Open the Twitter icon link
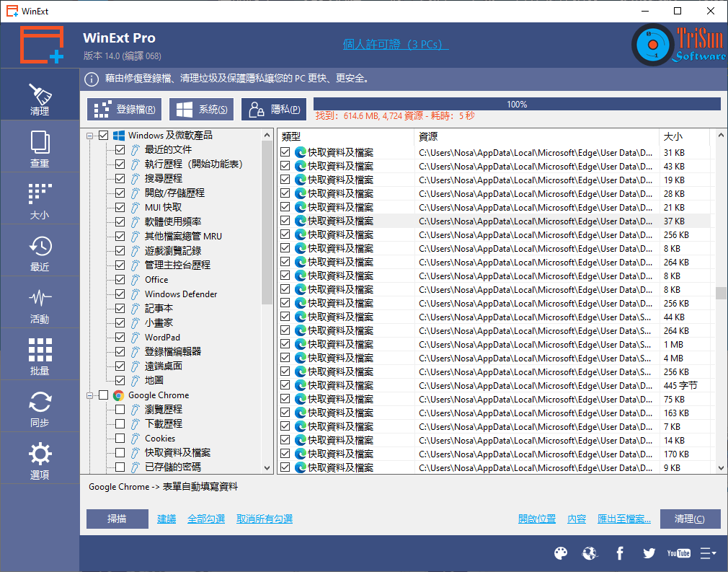The height and width of the screenshot is (572, 728). (649, 553)
